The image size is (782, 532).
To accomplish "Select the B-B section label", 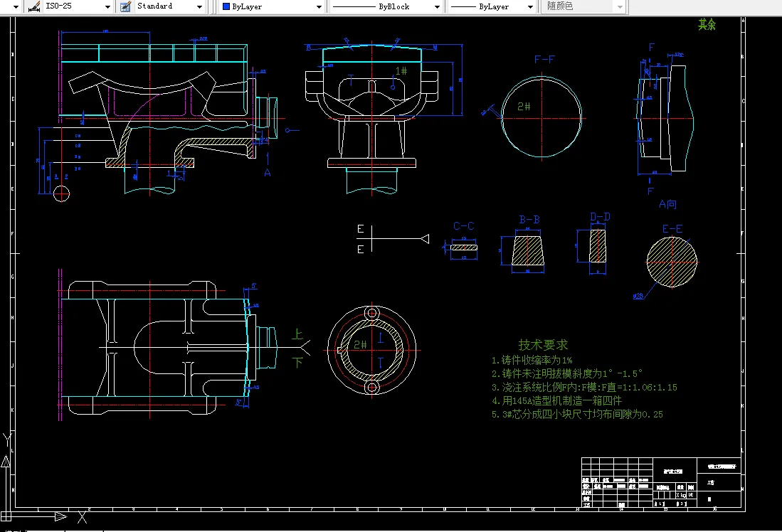I will [x=529, y=219].
